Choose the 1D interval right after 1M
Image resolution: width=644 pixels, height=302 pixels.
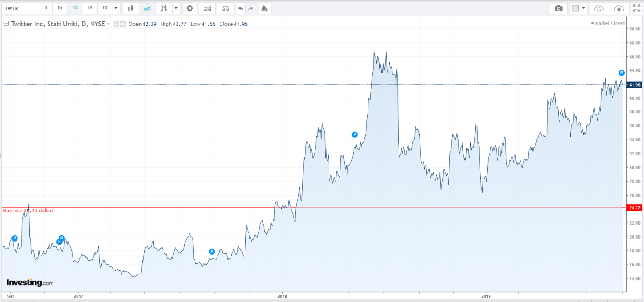(x=105, y=8)
